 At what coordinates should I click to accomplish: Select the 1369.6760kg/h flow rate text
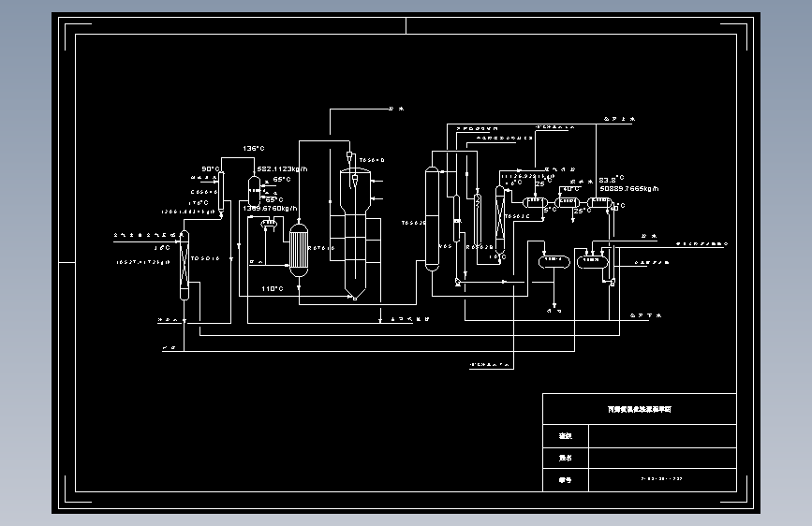coord(270,208)
